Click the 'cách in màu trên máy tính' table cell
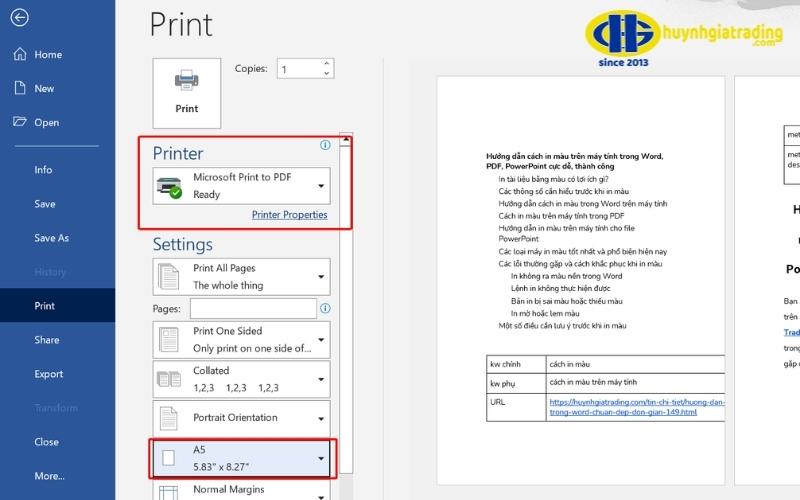The height and width of the screenshot is (500, 800). pyautogui.click(x=635, y=383)
